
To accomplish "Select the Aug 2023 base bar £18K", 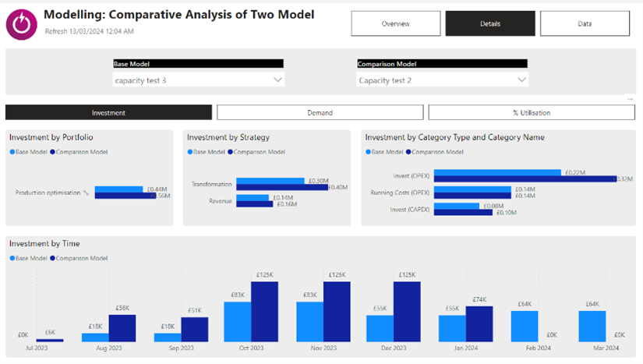I will (x=96, y=337).
